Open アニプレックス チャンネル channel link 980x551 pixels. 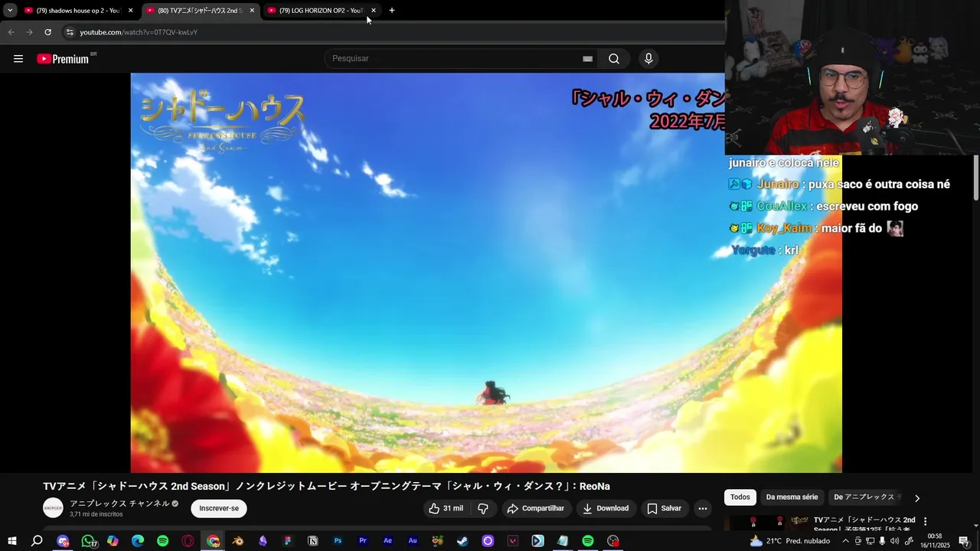[119, 504]
